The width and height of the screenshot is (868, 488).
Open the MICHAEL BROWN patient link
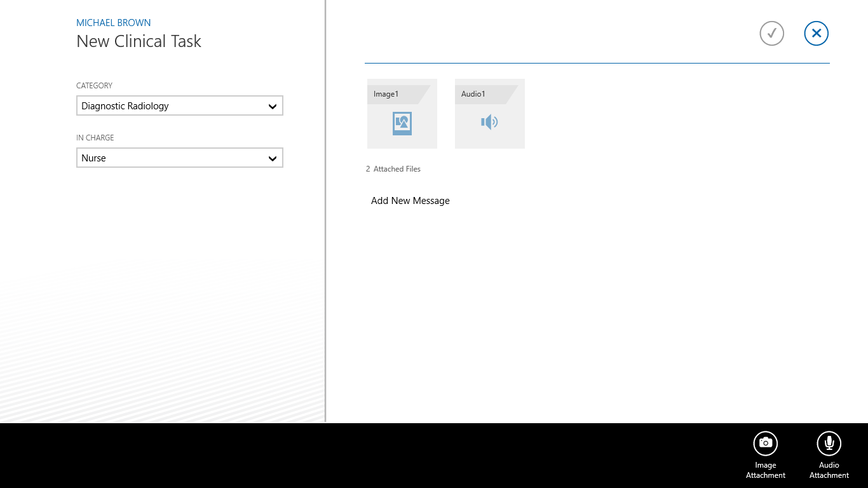pos(113,22)
